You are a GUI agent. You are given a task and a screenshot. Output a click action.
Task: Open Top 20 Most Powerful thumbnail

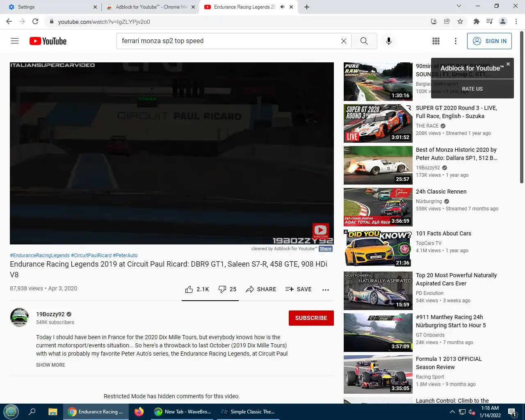point(378,291)
